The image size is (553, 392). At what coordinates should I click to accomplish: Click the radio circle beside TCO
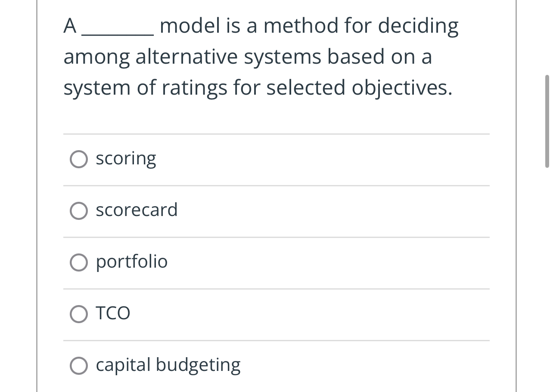point(78,314)
